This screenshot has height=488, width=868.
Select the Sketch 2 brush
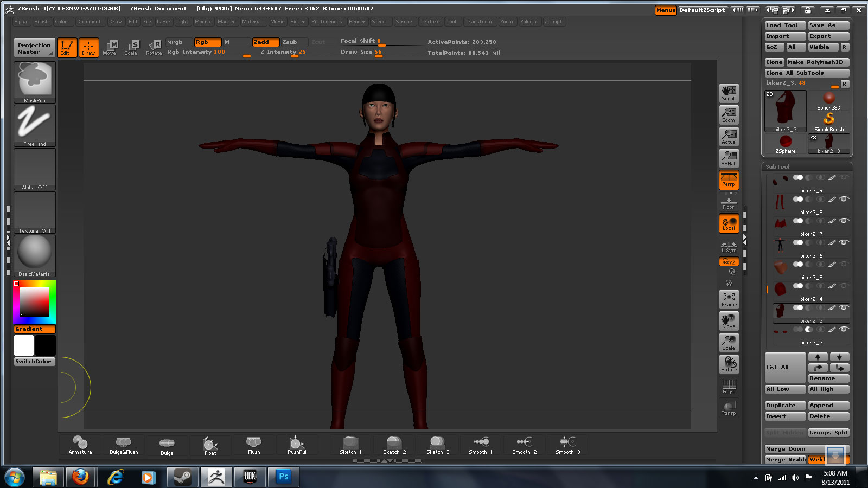[x=394, y=445]
